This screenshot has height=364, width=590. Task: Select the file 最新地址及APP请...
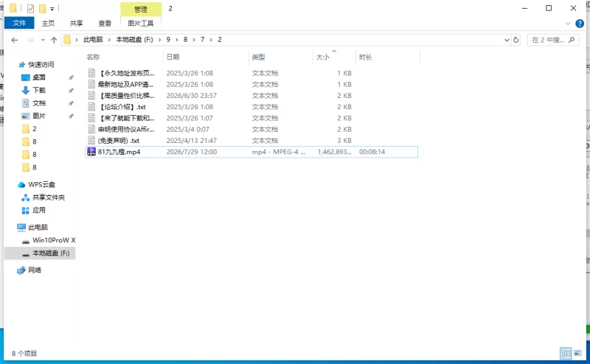coord(125,85)
